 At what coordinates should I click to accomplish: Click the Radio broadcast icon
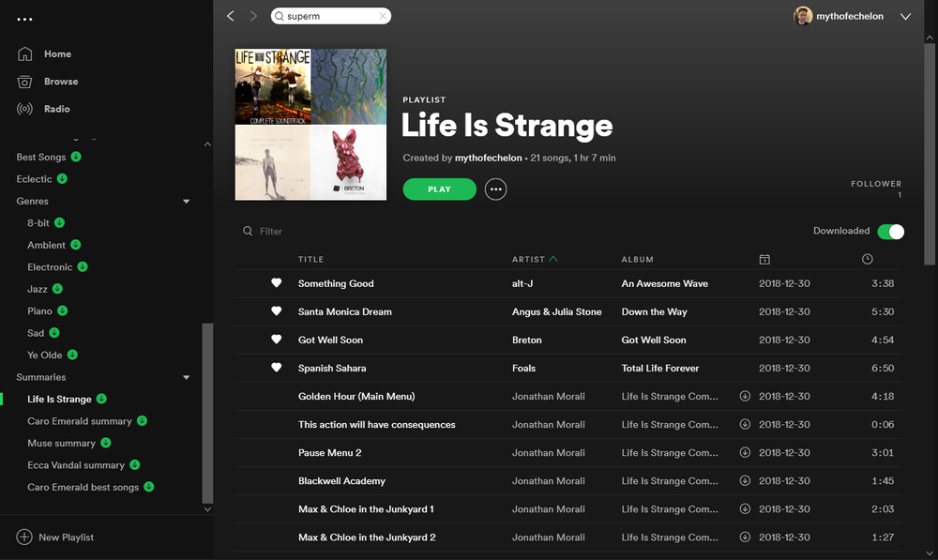coord(24,109)
